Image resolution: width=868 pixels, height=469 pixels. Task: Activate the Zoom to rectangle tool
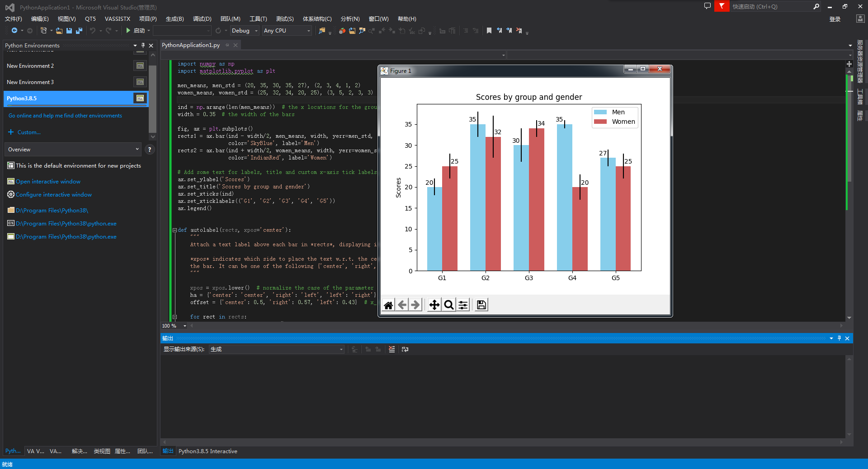coord(448,305)
